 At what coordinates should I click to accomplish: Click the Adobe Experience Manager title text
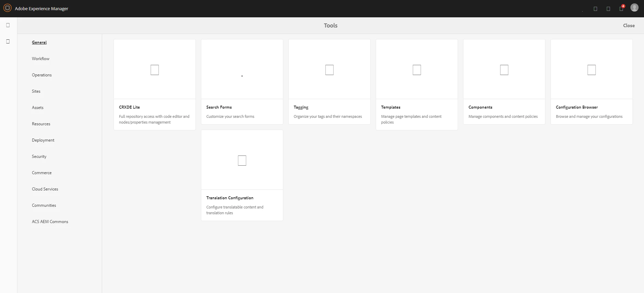[x=41, y=8]
